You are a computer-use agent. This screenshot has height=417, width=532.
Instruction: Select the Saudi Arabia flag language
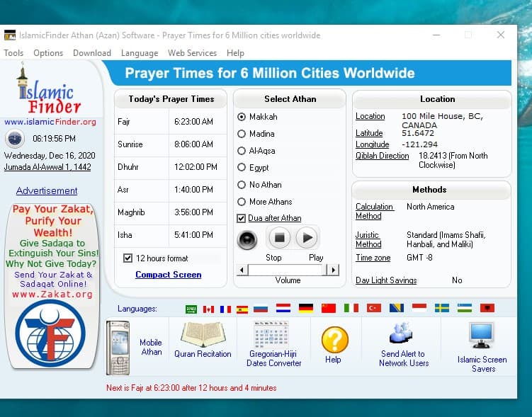pos(191,309)
